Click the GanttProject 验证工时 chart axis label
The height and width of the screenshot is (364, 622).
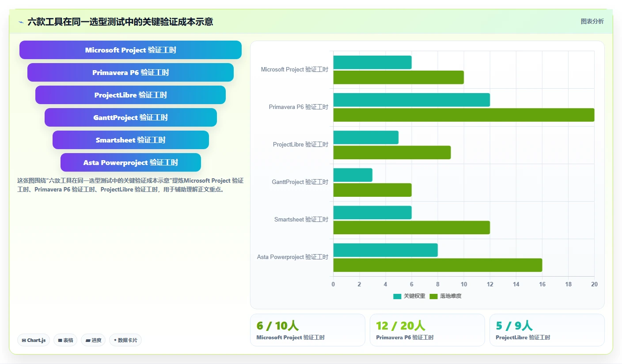click(300, 182)
